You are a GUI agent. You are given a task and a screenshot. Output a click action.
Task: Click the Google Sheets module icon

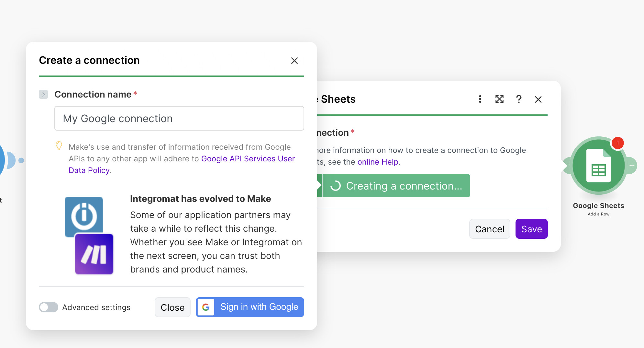click(x=598, y=166)
